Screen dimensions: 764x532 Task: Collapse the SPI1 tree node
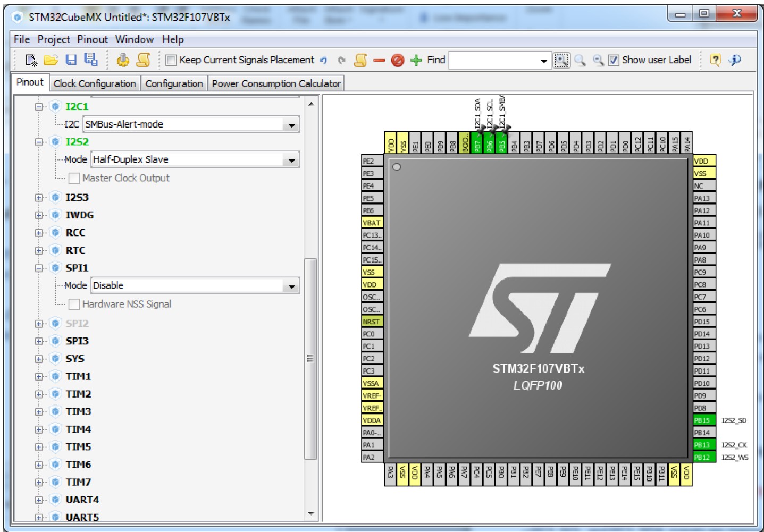pyautogui.click(x=39, y=268)
